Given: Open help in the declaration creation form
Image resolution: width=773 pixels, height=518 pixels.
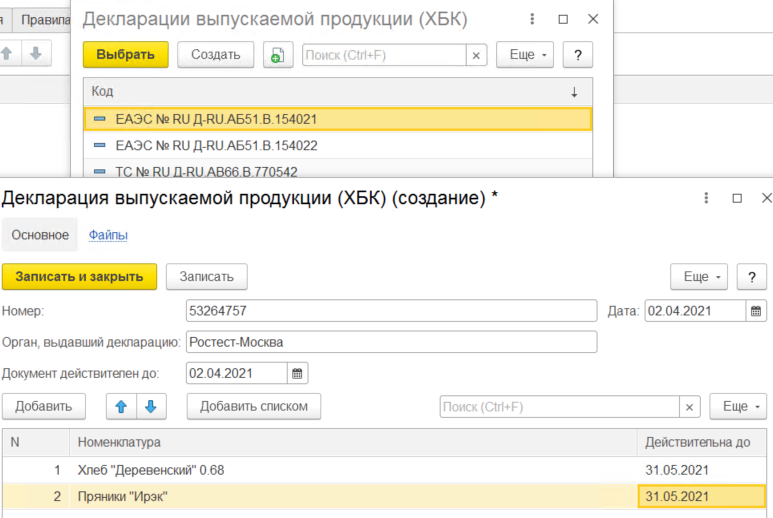Looking at the screenshot, I should pos(751,276).
